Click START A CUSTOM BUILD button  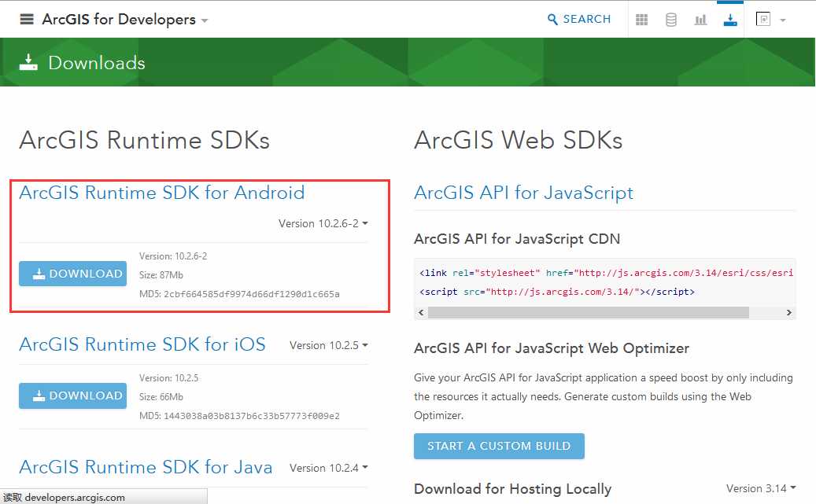(x=499, y=447)
